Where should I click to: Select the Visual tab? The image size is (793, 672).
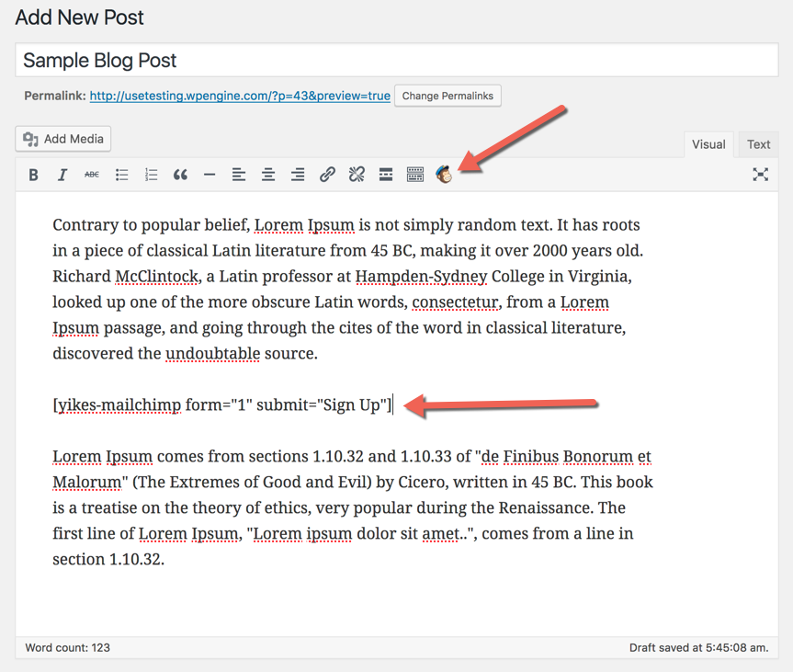(x=708, y=144)
